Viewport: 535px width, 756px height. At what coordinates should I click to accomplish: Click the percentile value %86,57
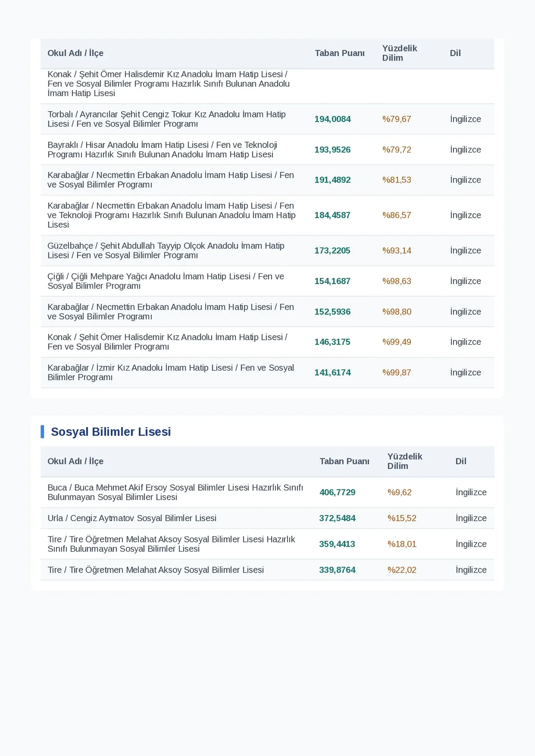[397, 215]
